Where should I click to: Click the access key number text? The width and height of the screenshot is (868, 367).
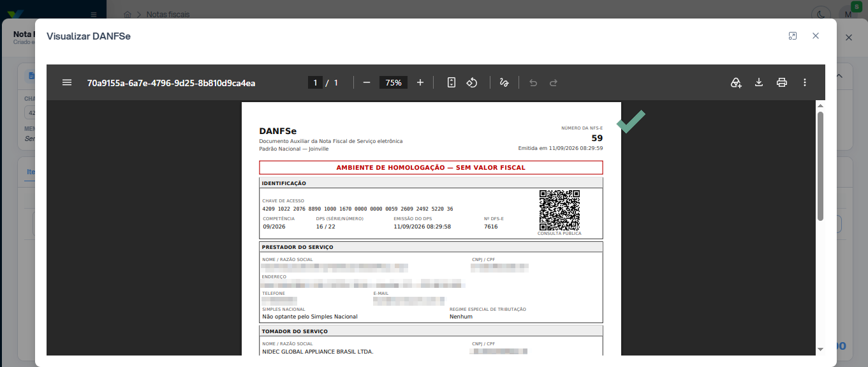358,209
